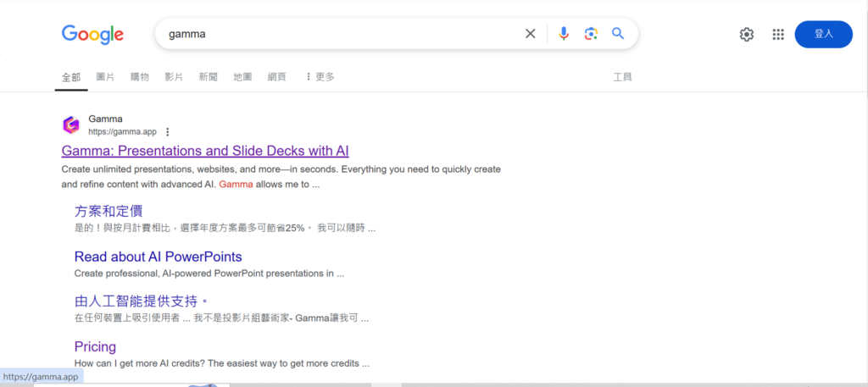Start voice search with microphone icon
The image size is (868, 387).
click(564, 34)
